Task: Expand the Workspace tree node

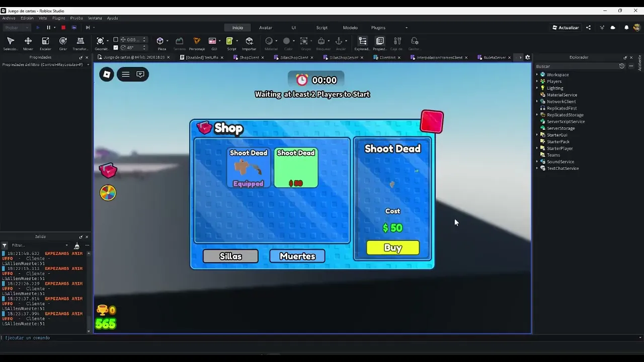Action: click(537, 75)
